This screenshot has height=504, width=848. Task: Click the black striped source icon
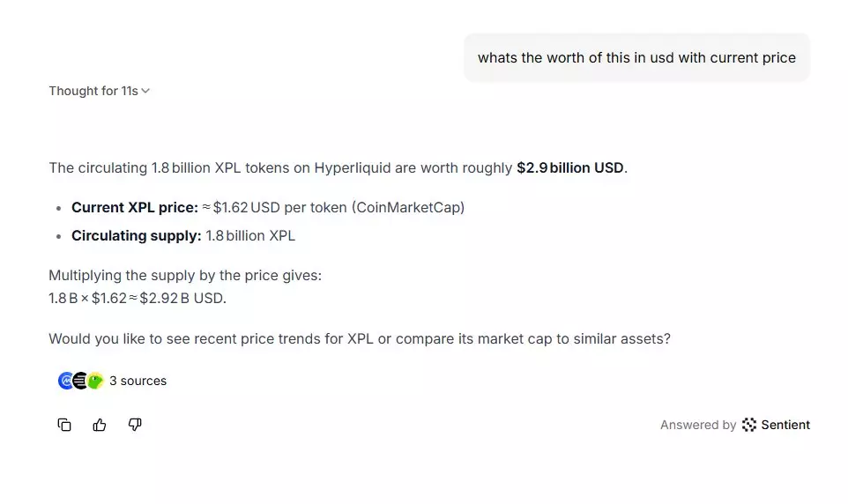pyautogui.click(x=80, y=381)
